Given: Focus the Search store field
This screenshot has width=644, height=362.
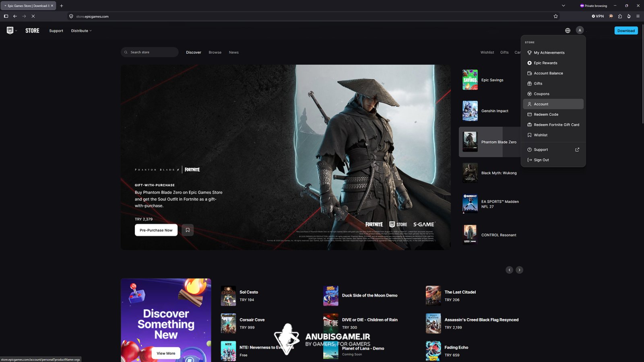Looking at the screenshot, I should click(150, 52).
